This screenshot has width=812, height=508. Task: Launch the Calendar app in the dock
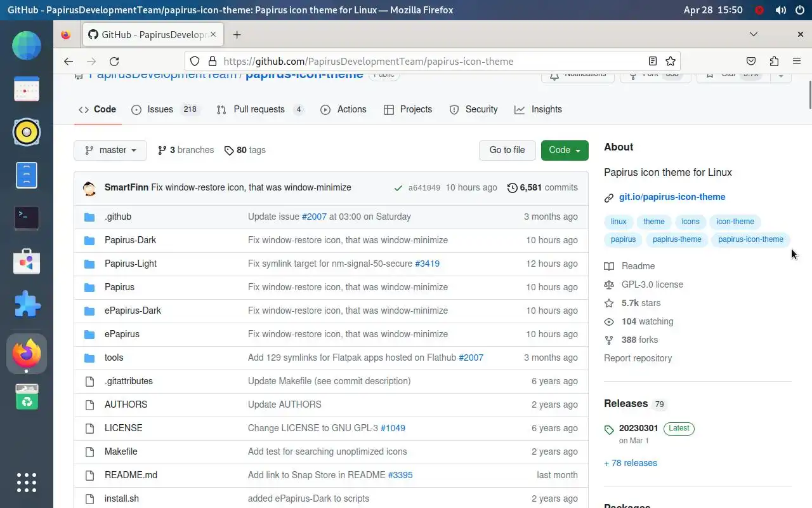pyautogui.click(x=27, y=90)
